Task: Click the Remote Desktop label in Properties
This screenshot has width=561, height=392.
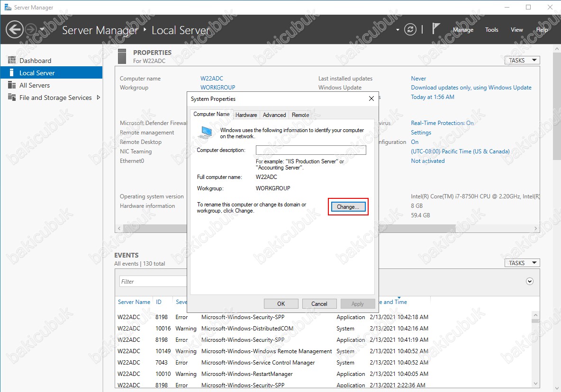Action: pyautogui.click(x=141, y=142)
